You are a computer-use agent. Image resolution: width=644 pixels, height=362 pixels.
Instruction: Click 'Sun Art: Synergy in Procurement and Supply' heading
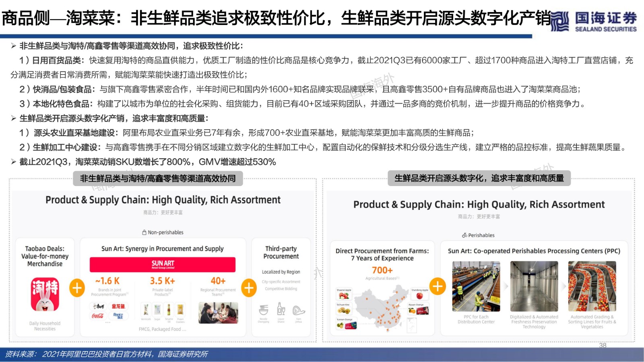163,249
